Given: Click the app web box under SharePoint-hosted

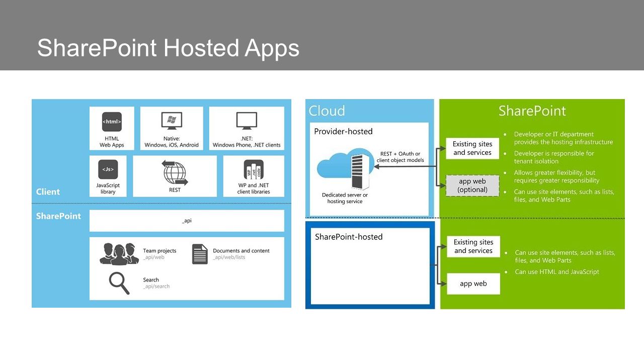Looking at the screenshot, I should point(473,284).
